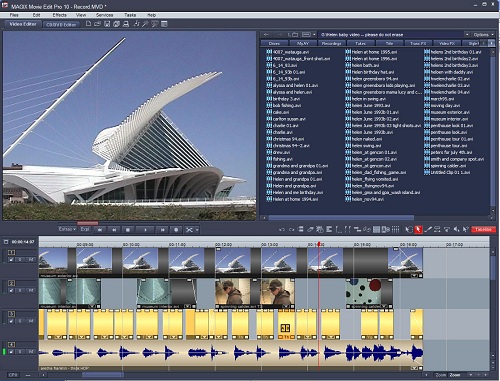Mute track 3 with its M button
This screenshot has width=500, height=381.
tap(31, 321)
